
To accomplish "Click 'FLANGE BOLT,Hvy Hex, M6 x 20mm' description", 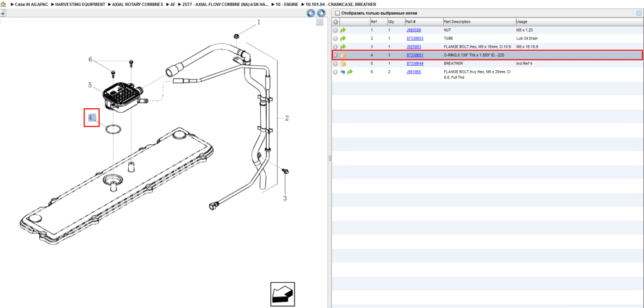I will coord(477,74).
